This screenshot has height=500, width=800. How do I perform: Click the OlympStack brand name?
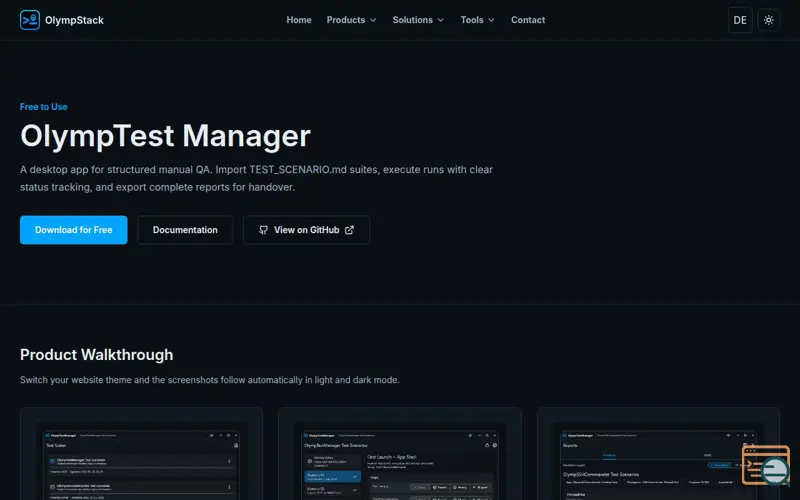pos(74,20)
